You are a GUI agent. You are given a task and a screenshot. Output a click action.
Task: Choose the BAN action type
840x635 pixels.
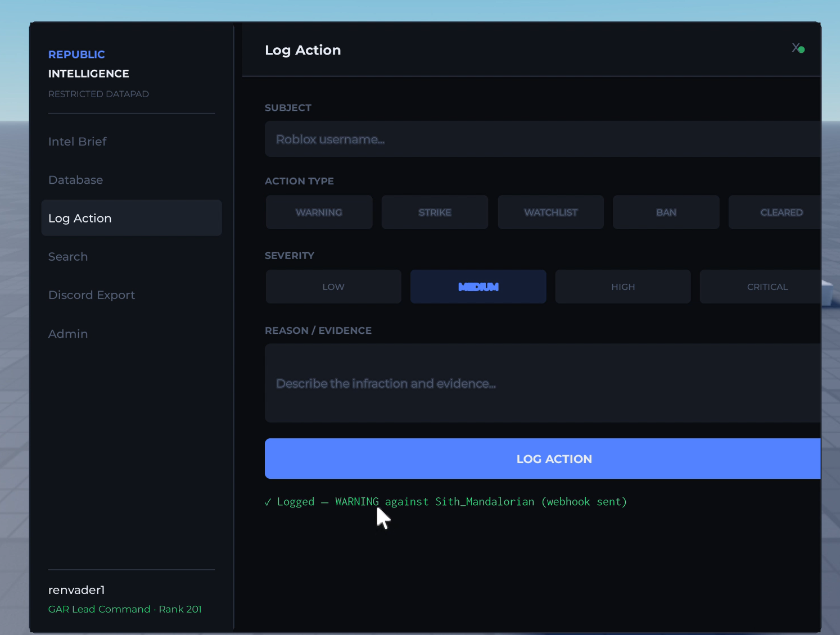666,212
